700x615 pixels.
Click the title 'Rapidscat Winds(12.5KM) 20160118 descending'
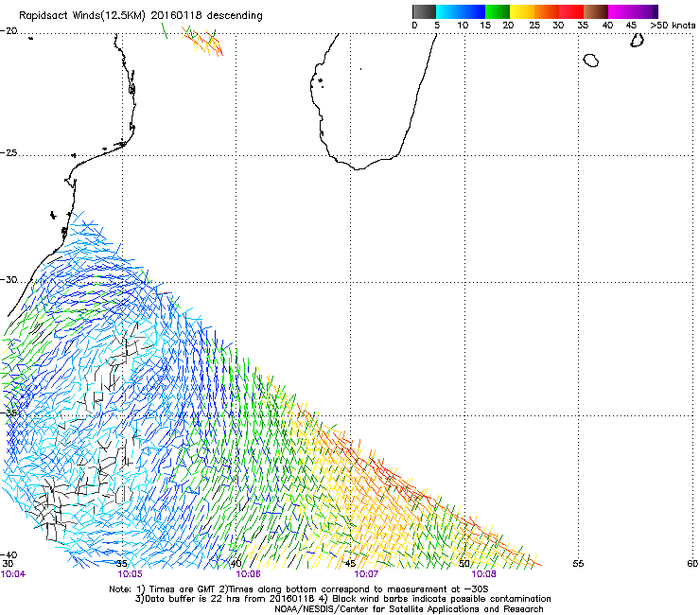[x=141, y=16]
